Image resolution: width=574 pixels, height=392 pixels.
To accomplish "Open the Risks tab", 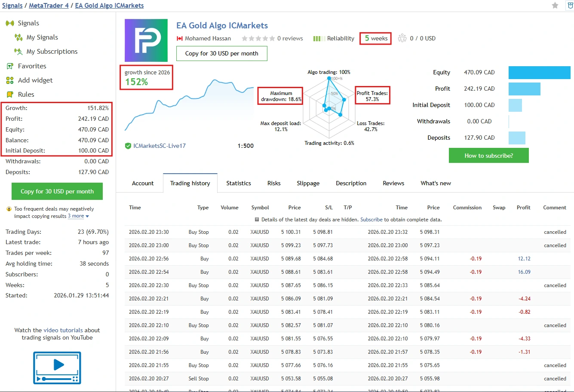I will point(274,183).
